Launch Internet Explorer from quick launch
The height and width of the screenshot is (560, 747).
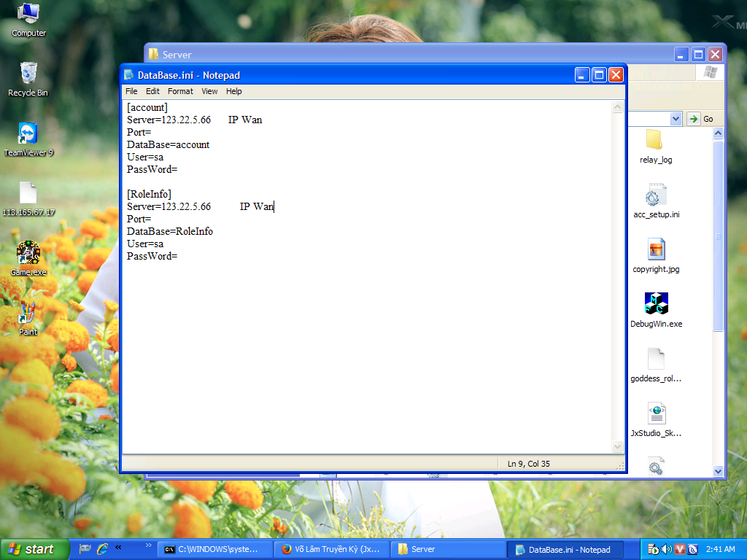(x=102, y=549)
